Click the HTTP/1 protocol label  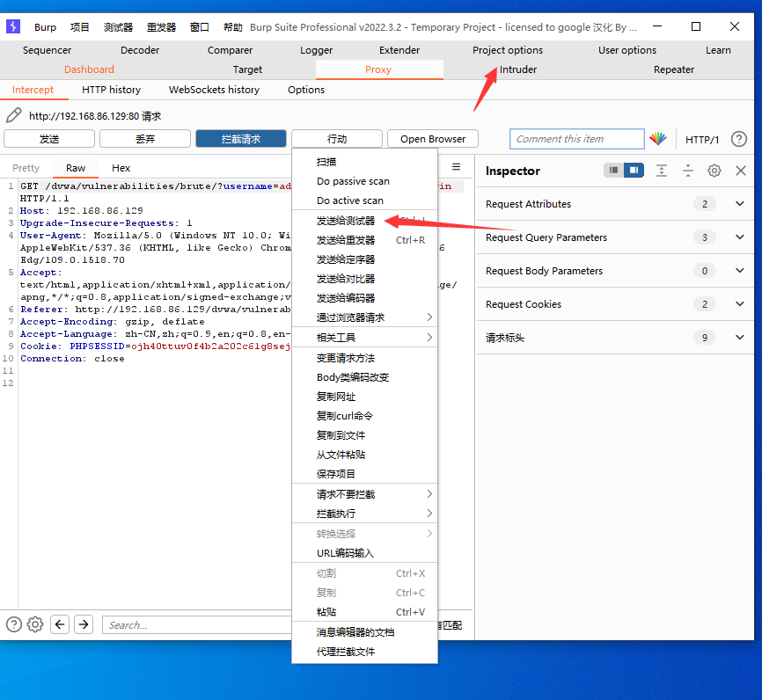pyautogui.click(x=702, y=140)
